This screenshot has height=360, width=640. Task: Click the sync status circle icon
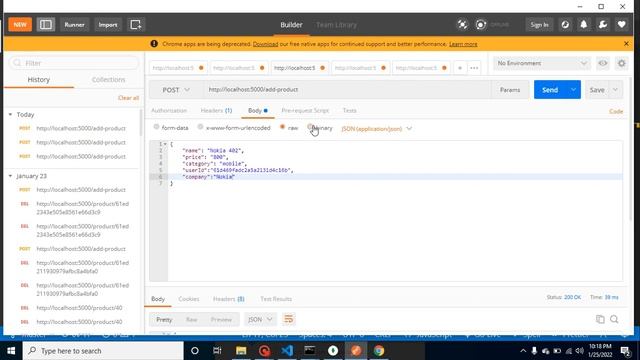pyautogui.click(x=481, y=24)
